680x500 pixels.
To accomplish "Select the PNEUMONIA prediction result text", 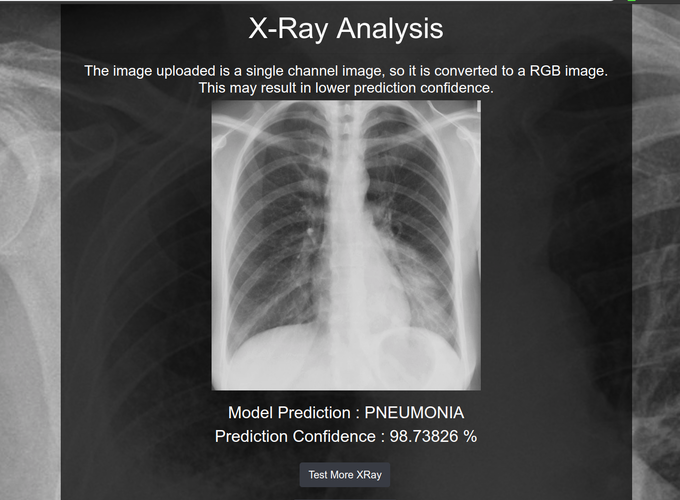I will pyautogui.click(x=414, y=413).
